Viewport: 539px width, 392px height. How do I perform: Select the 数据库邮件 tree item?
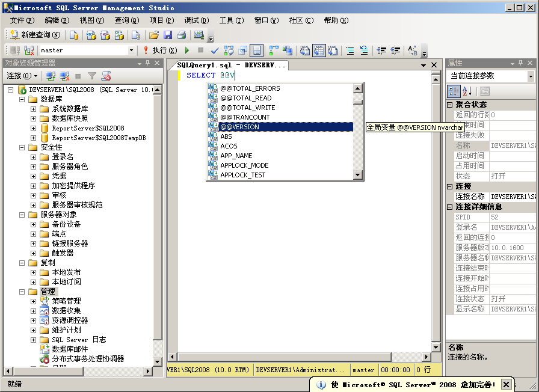tap(70, 349)
